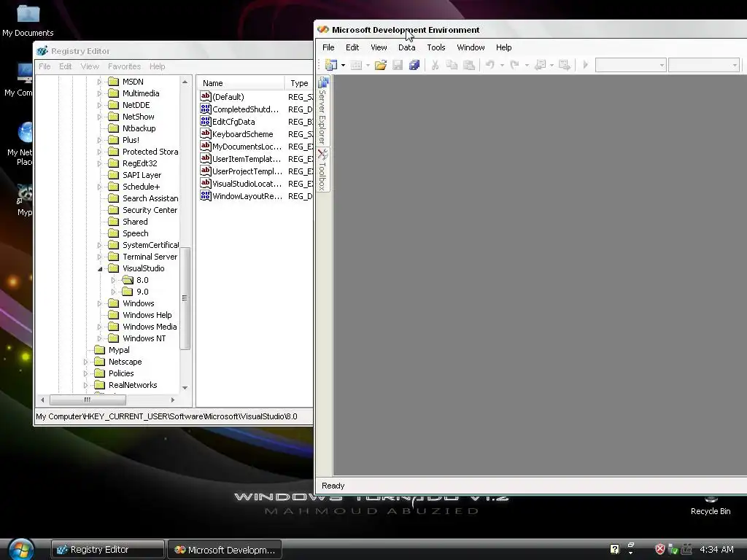Image resolution: width=747 pixels, height=560 pixels.
Task: Expand the 8.0 registry key
Action: 113,281
